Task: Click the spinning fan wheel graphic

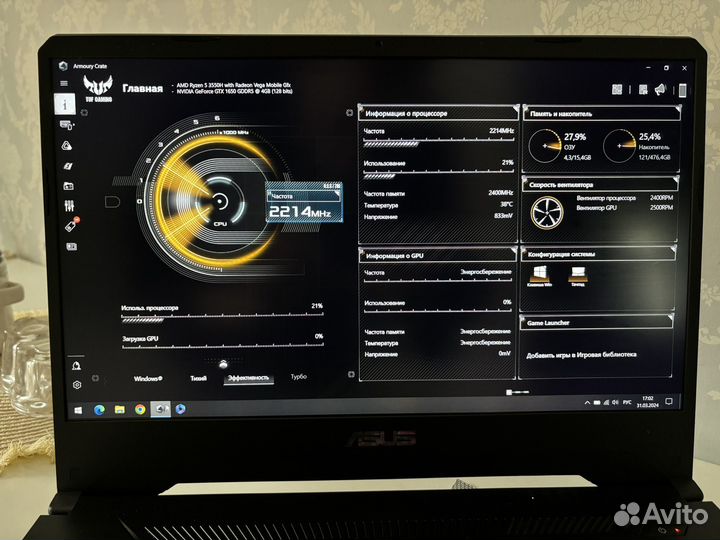Action: (547, 213)
